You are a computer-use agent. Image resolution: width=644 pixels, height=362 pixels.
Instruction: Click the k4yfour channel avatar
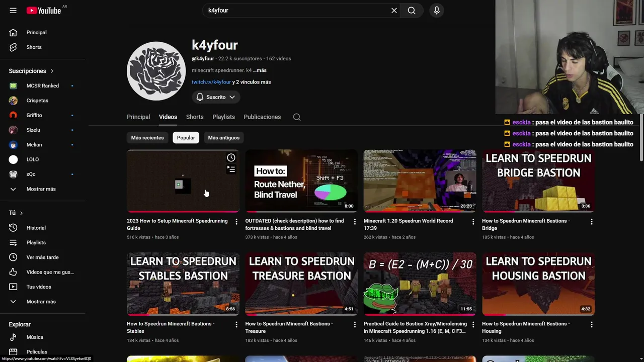tap(156, 71)
